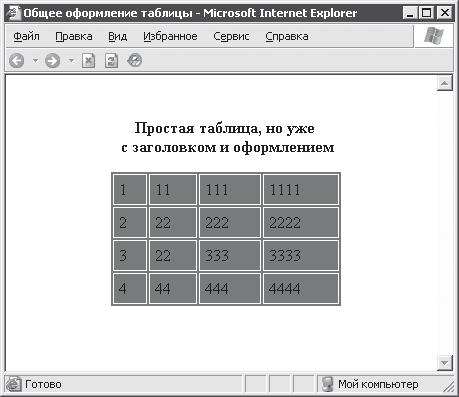Open the Файл menu
459x397 pixels.
pyautogui.click(x=26, y=36)
